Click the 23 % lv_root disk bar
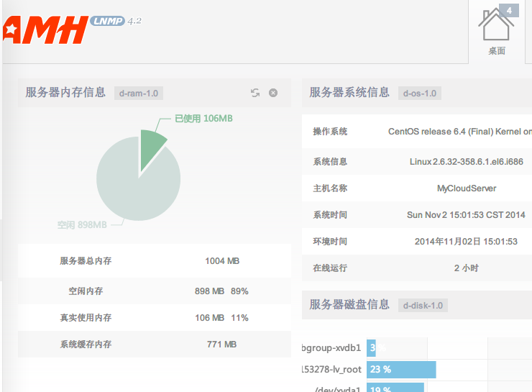The height and width of the screenshot is (392, 532). click(401, 369)
